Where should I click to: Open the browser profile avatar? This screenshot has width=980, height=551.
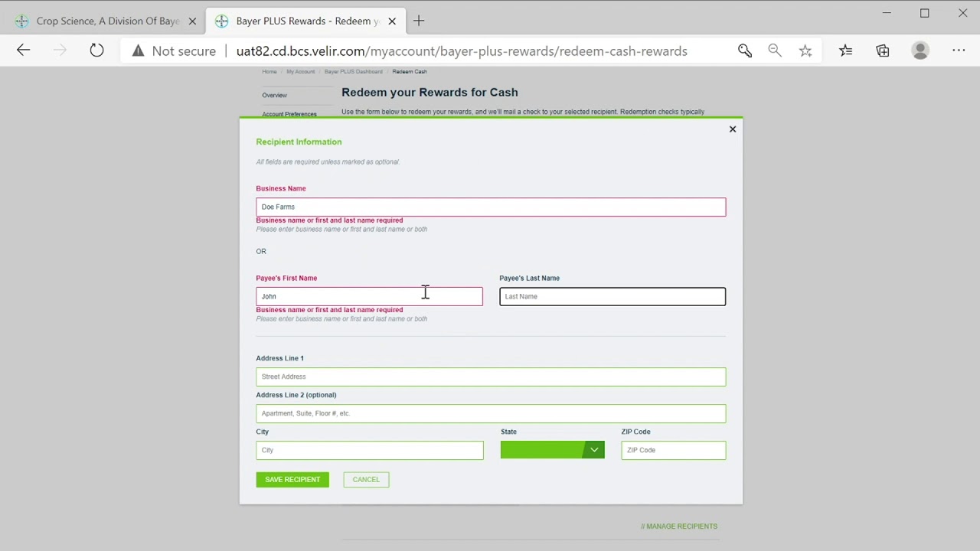920,51
